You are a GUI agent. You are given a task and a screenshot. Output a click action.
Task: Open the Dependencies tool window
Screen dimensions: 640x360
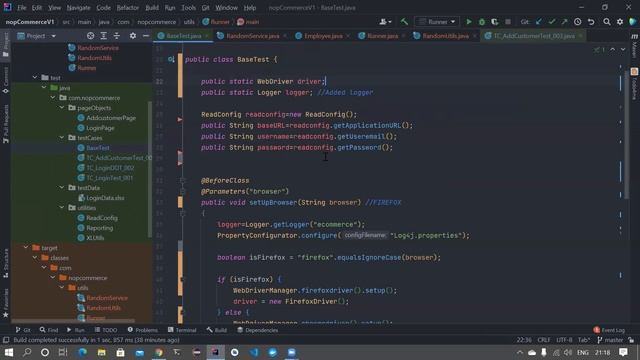click(258, 330)
